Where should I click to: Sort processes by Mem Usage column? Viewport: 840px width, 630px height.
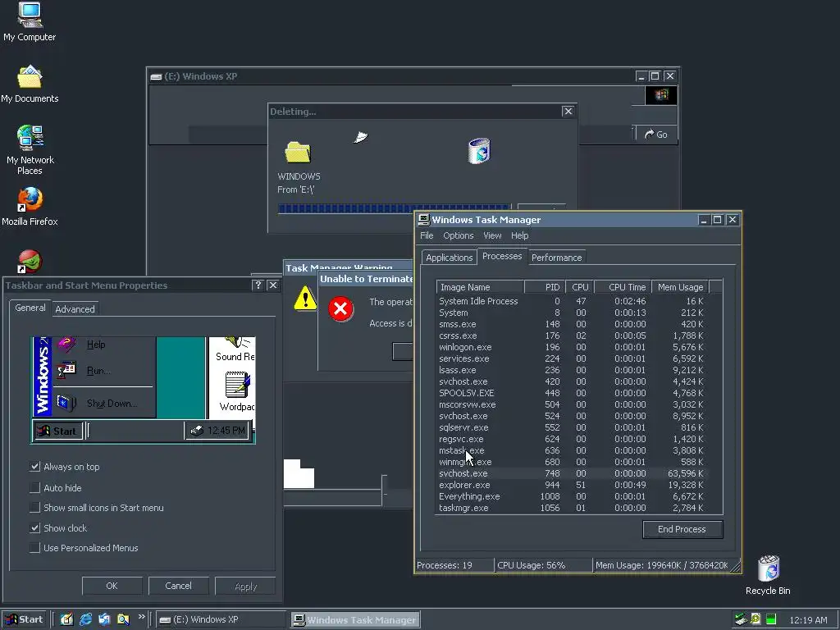coord(680,287)
